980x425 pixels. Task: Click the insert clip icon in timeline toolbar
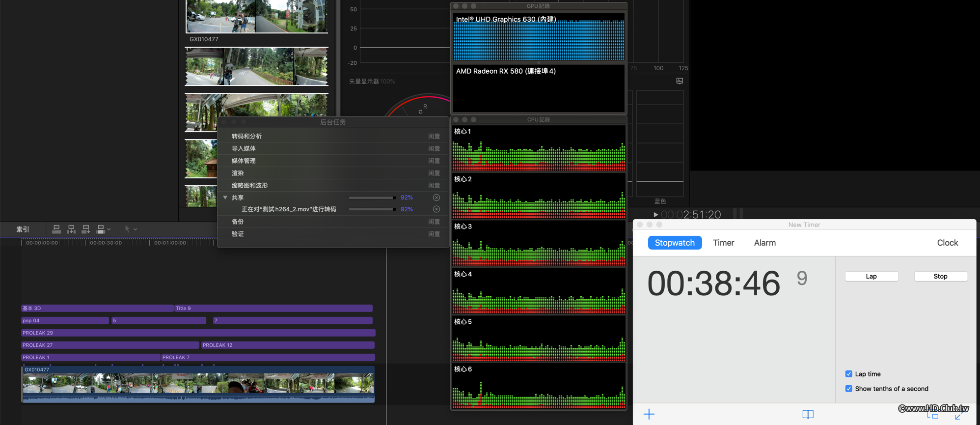pos(71,229)
